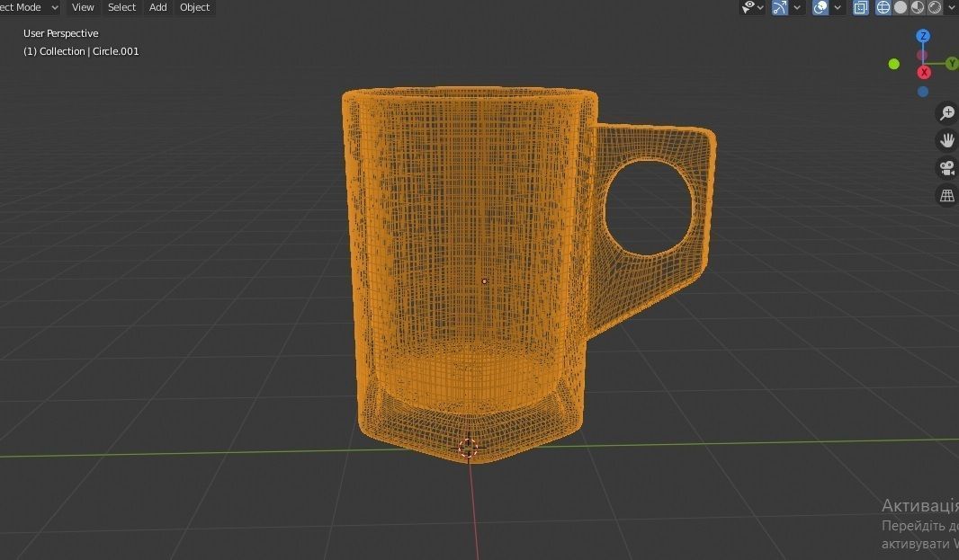Switch to wireframe viewport shading
Image resolution: width=959 pixels, height=560 pixels.
coord(883,7)
